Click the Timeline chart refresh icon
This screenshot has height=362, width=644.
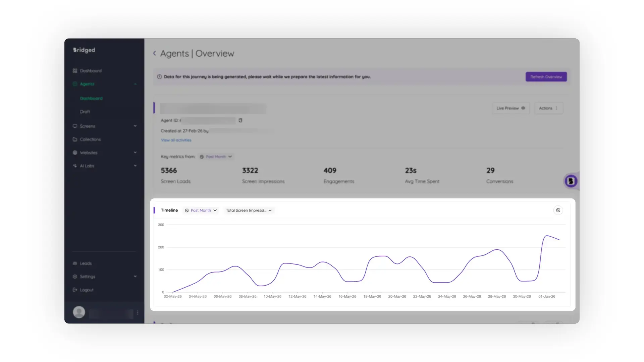click(558, 210)
